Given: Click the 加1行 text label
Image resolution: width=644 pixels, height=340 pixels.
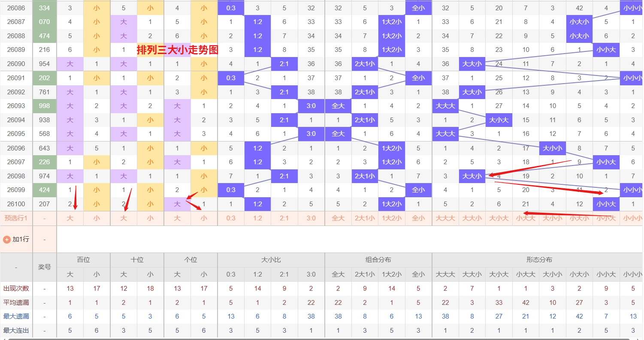Looking at the screenshot, I should [21, 239].
